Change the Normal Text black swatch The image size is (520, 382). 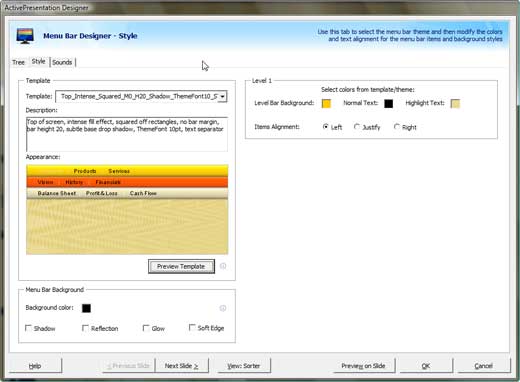point(388,103)
